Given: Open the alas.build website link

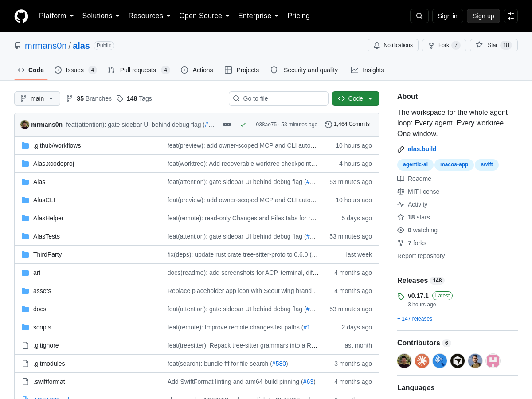Looking at the screenshot, I should [422, 149].
